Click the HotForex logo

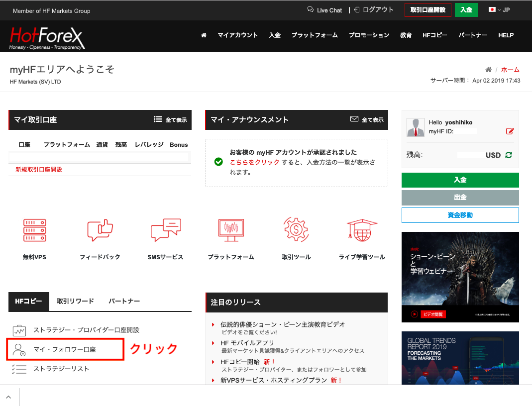coord(47,38)
